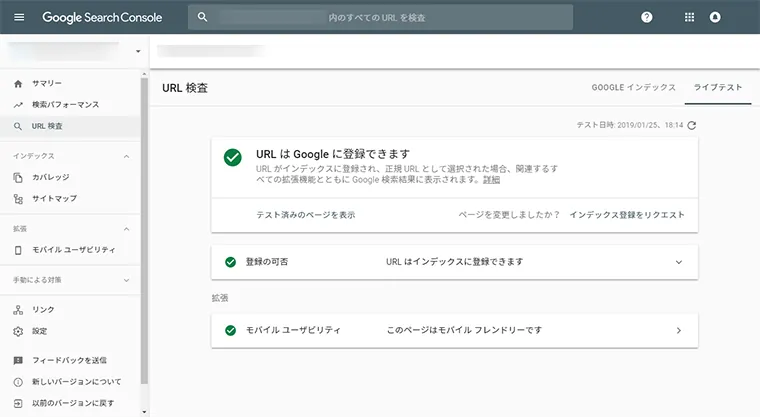Click the 検索パフォーマンス trend icon
Screen dimensions: 760x417
coord(18,105)
